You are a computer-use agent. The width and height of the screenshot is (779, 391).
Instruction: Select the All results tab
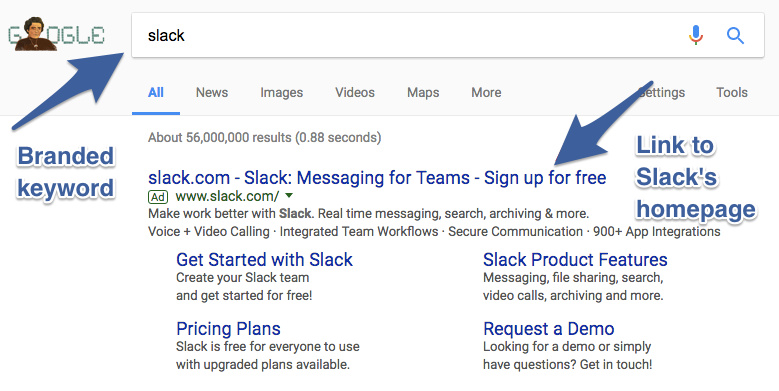tap(156, 92)
